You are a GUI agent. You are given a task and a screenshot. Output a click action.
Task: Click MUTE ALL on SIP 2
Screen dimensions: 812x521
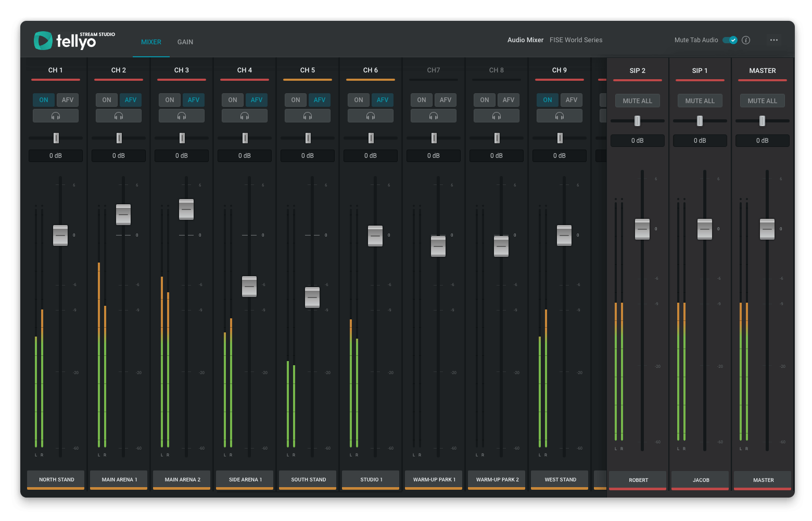[x=638, y=101]
